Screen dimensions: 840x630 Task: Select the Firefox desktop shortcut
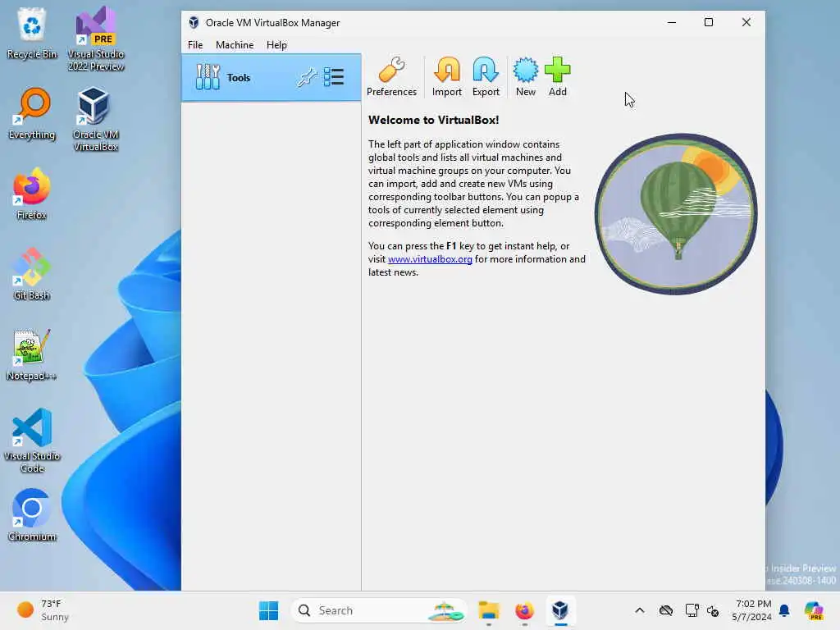pyautogui.click(x=32, y=194)
